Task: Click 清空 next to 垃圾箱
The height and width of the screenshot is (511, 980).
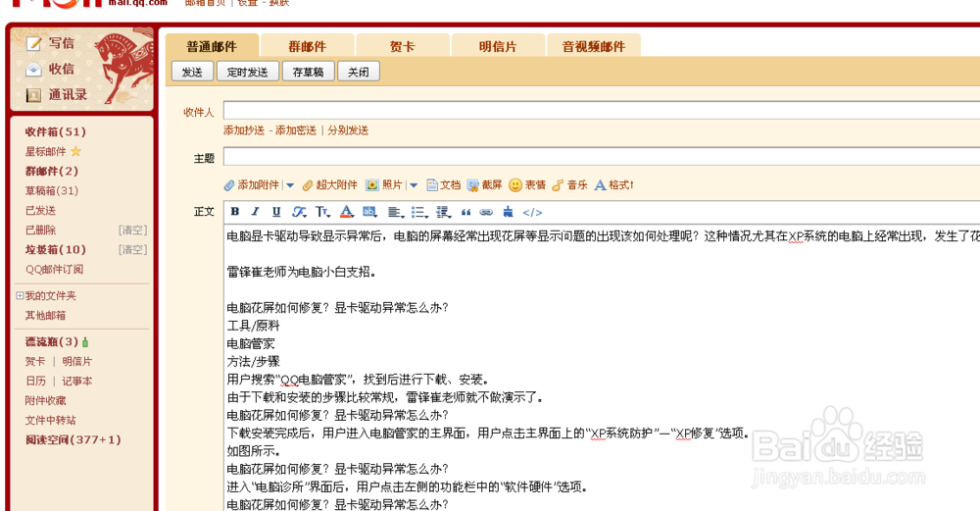Action: 133,249
